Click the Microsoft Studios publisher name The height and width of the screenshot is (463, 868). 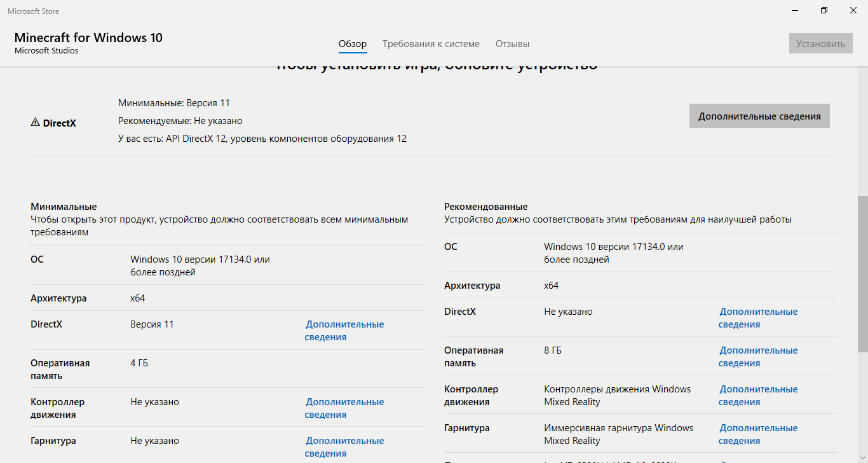pos(46,51)
